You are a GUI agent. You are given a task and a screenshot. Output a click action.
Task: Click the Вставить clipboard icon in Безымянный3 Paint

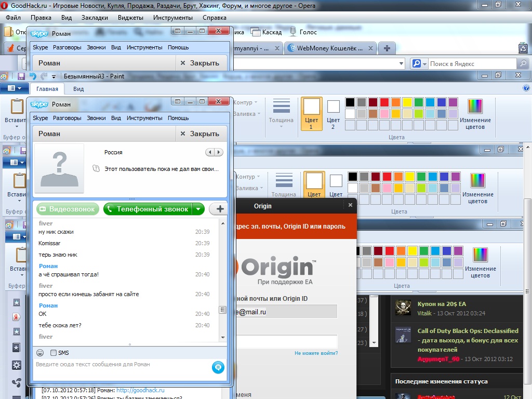[17, 107]
